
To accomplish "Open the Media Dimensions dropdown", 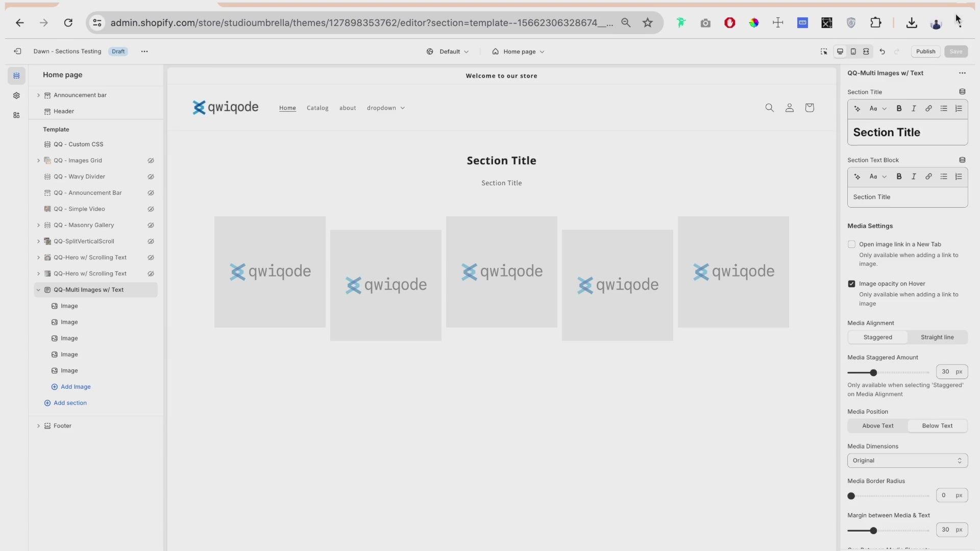I will (907, 461).
